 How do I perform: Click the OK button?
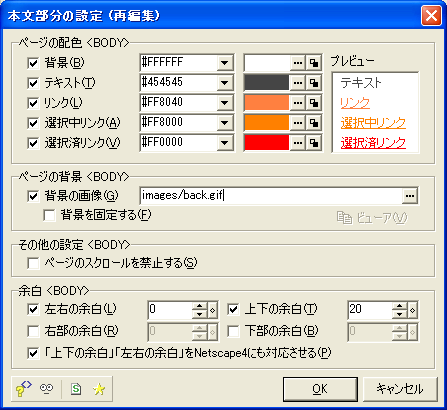pyautogui.click(x=320, y=389)
